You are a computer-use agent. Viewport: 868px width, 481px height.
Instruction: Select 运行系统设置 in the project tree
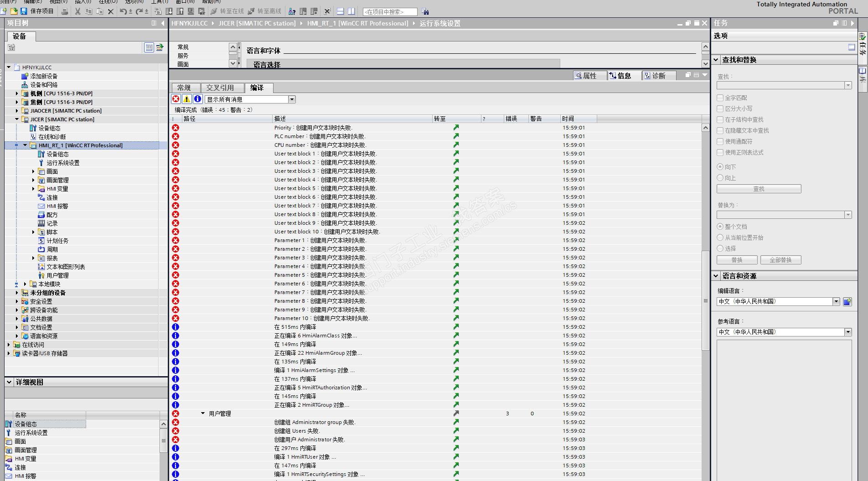point(63,163)
